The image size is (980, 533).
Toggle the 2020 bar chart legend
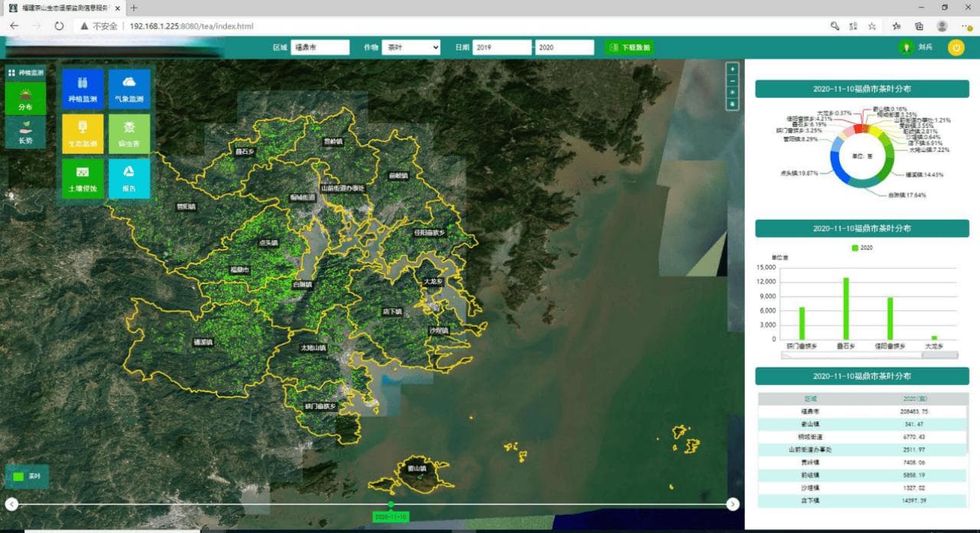pos(862,248)
